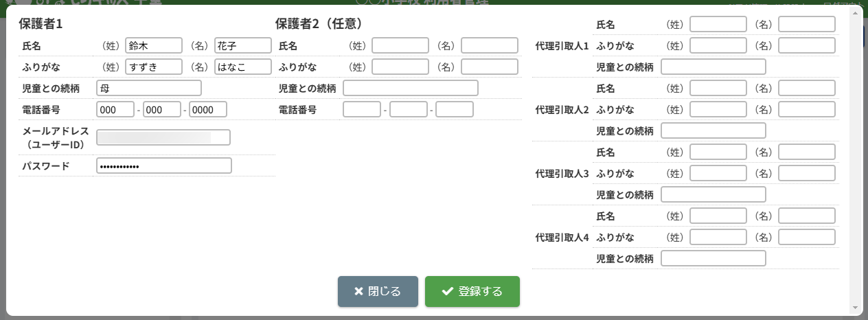The image size is (868, 320).
Task: Click 保護者2 surname (姓) name field
Action: [x=400, y=45]
